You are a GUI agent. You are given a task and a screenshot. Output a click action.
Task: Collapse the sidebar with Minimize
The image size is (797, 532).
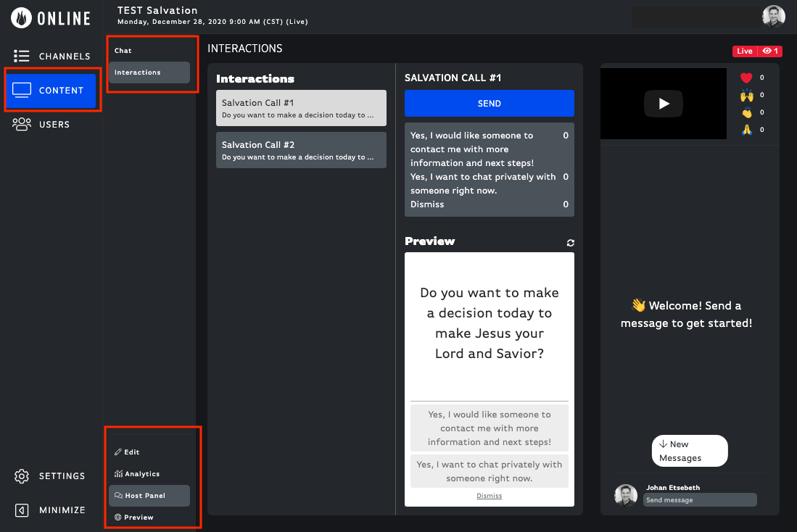pyautogui.click(x=51, y=510)
